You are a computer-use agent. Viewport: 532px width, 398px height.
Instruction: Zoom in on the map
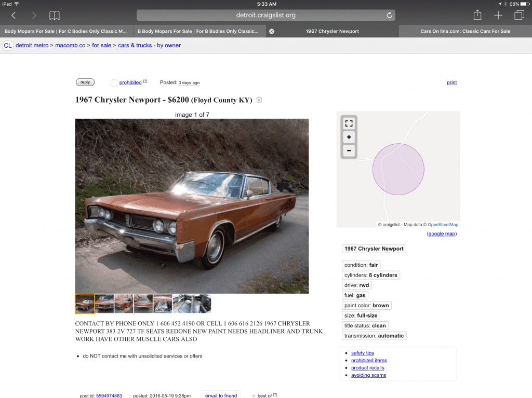coord(349,137)
